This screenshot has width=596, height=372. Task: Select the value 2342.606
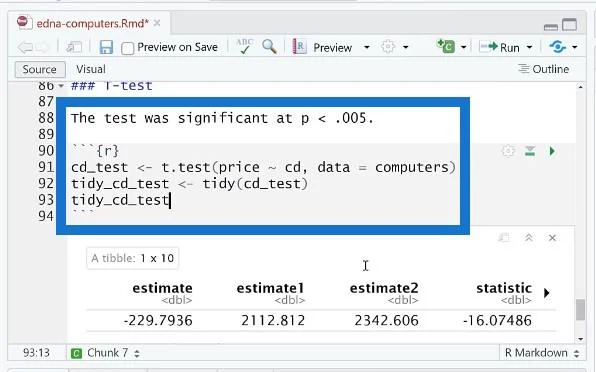coord(386,321)
